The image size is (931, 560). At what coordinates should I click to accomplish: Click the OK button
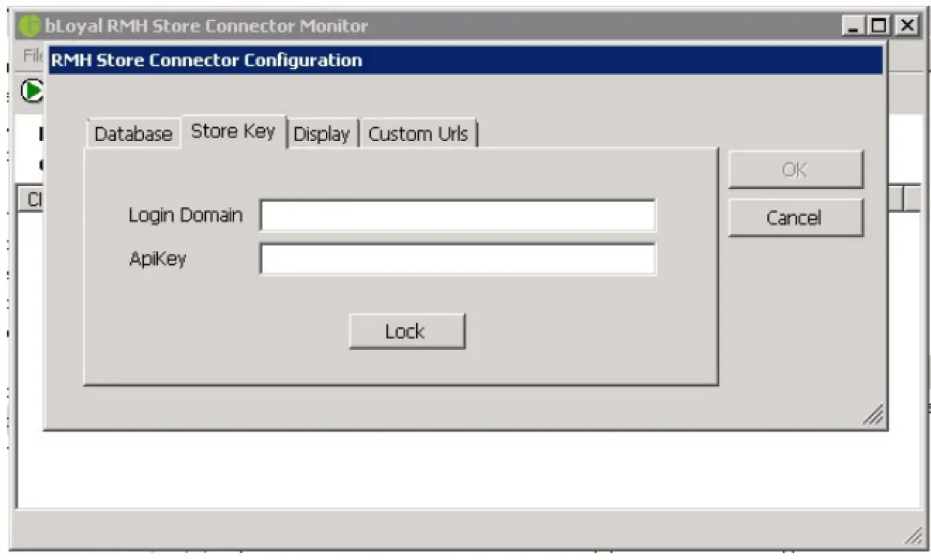pyautogui.click(x=795, y=170)
